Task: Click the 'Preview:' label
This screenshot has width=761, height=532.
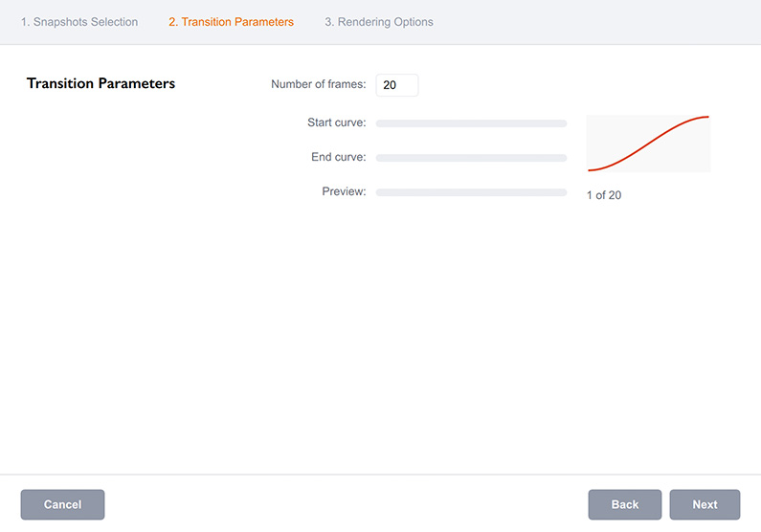Action: (344, 191)
